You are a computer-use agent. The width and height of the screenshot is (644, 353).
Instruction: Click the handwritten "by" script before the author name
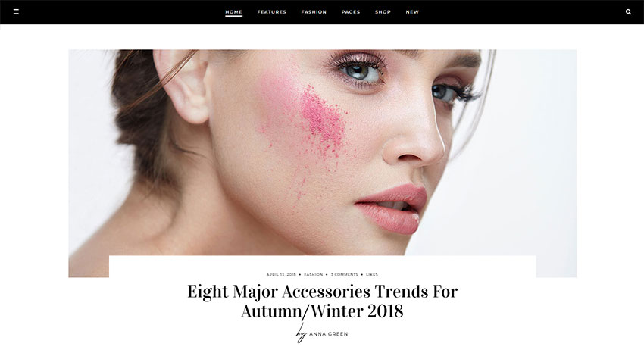pyautogui.click(x=302, y=333)
